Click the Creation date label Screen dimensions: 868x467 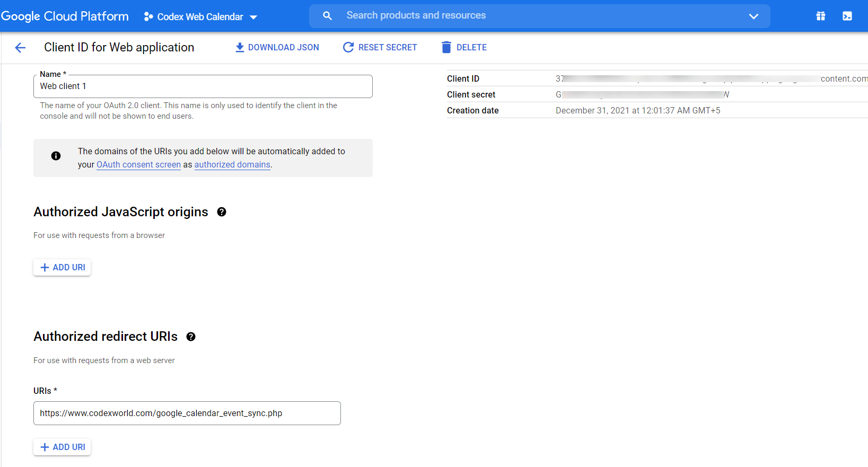[x=472, y=110]
